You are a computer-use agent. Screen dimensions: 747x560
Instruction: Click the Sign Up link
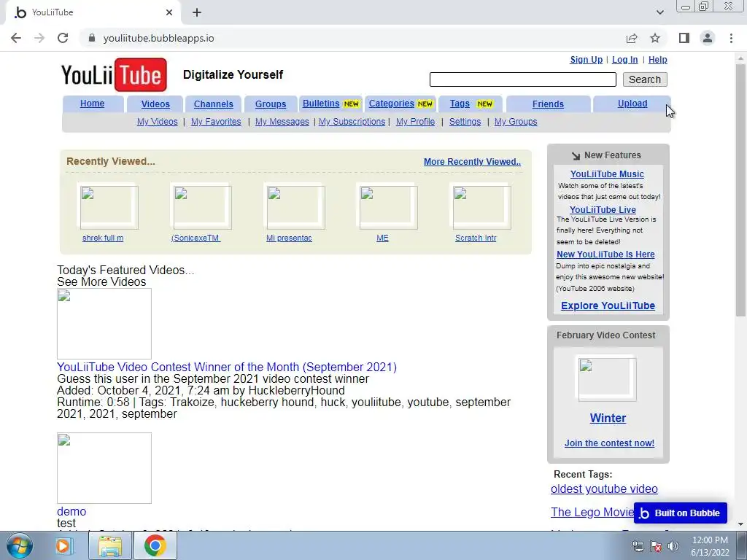586,60
